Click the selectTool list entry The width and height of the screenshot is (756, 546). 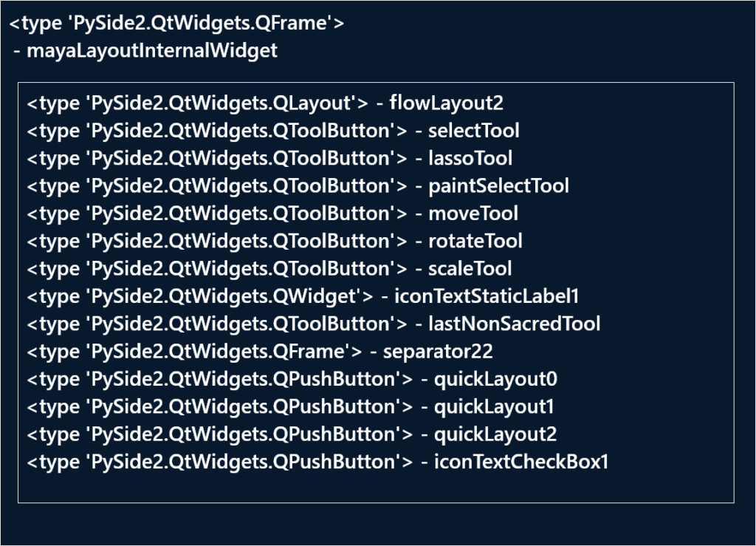tap(473, 131)
